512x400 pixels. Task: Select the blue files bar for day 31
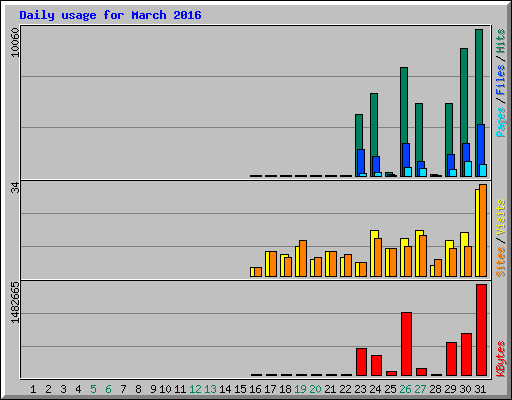[x=481, y=145]
